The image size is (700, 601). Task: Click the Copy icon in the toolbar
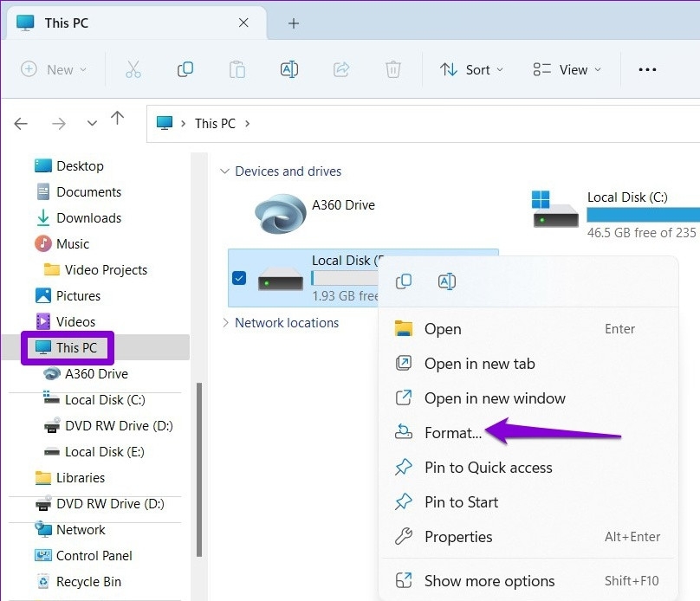[x=185, y=69]
